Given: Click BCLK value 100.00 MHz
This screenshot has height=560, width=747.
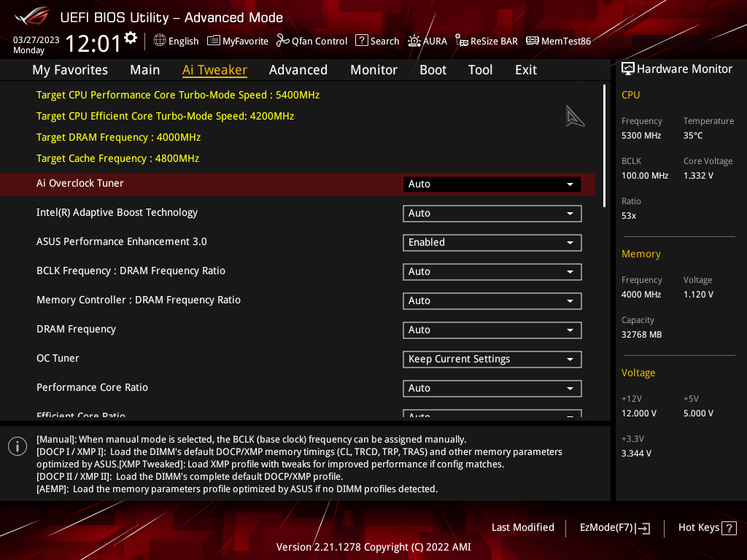Looking at the screenshot, I should click(x=645, y=175).
